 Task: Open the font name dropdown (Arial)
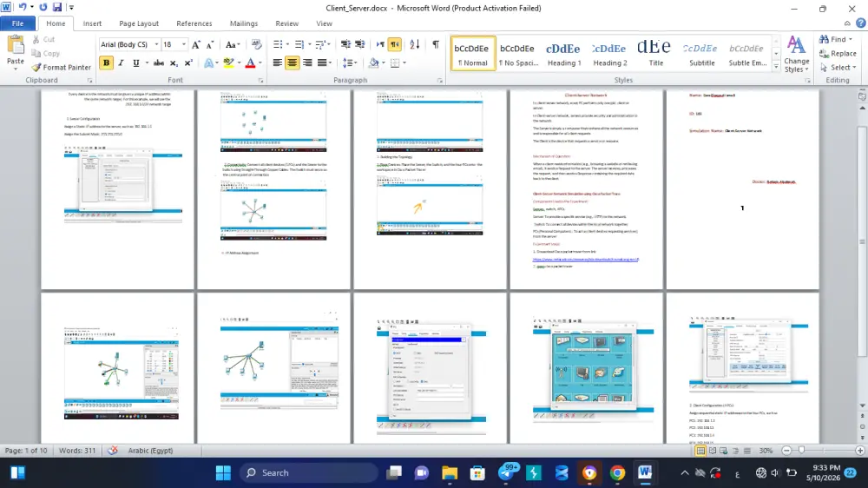(156, 44)
